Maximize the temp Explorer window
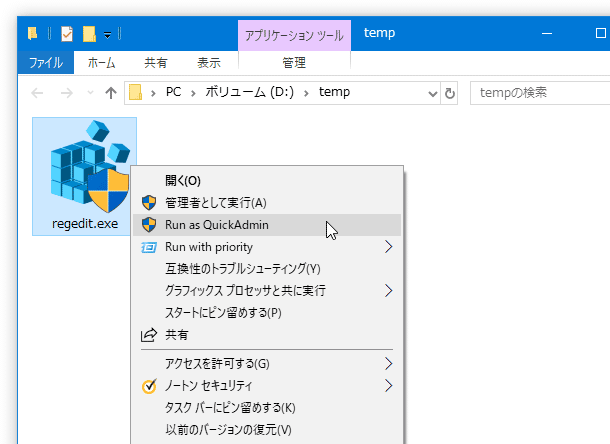Screen dimensions: 610x444 coord(601,33)
